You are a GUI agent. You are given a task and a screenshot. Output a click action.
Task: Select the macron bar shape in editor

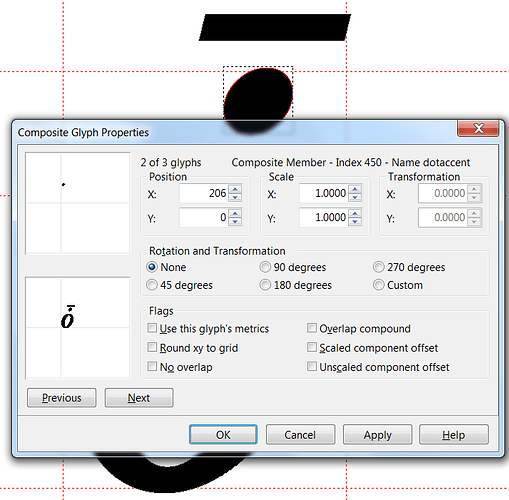pyautogui.click(x=275, y=27)
